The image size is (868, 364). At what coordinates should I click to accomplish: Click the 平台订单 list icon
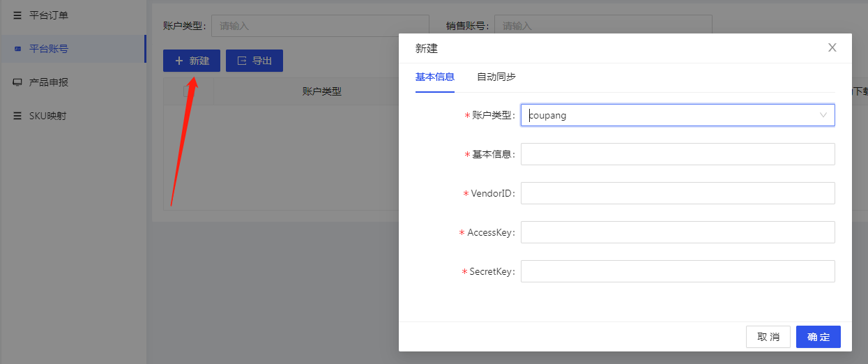[17, 15]
